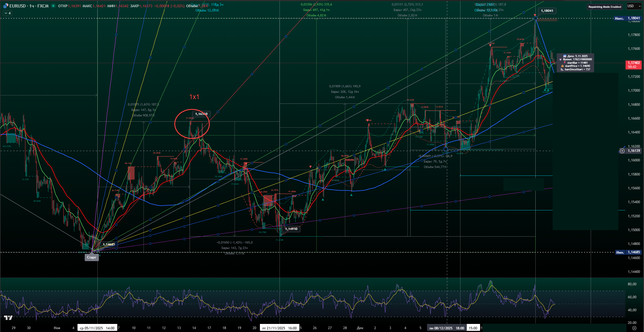Click the 1,14910 price callout label
Screen dimensions: 644x332
pos(291,229)
